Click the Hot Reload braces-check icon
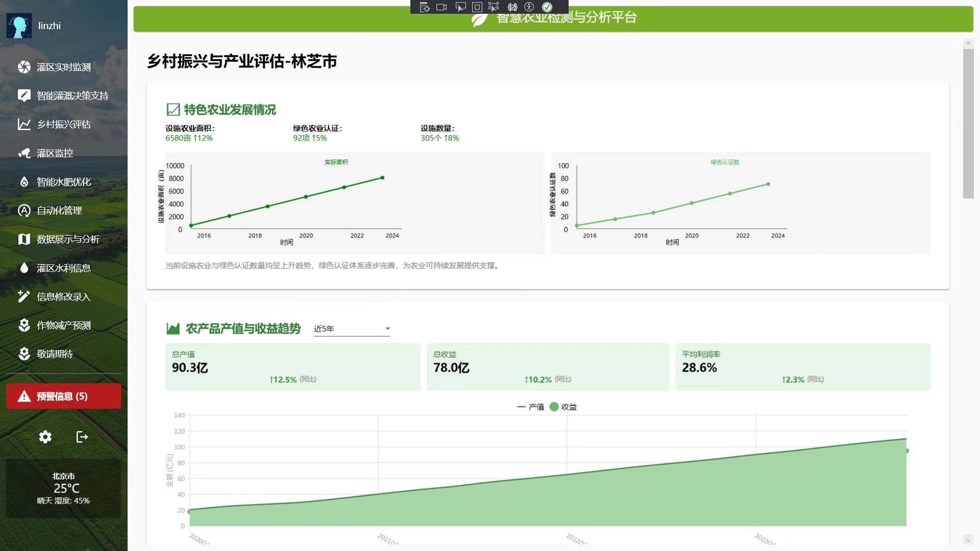Viewport: 980px width, 551px height. (512, 7)
